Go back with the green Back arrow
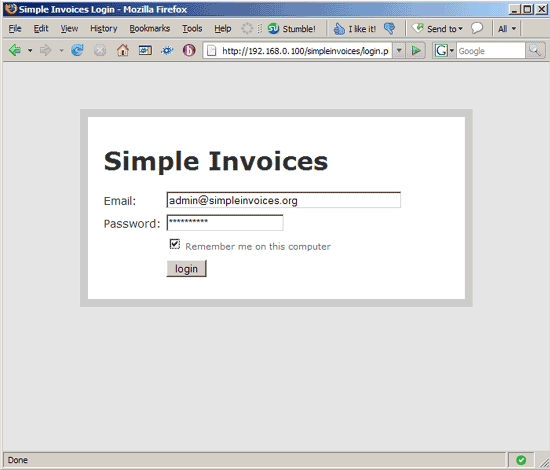This screenshot has width=550, height=470. click(15, 51)
